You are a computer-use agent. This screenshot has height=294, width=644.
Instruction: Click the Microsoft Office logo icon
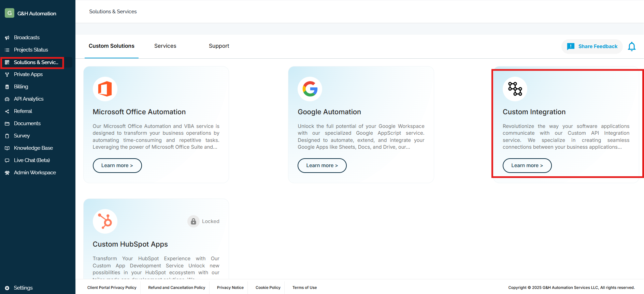coord(105,89)
